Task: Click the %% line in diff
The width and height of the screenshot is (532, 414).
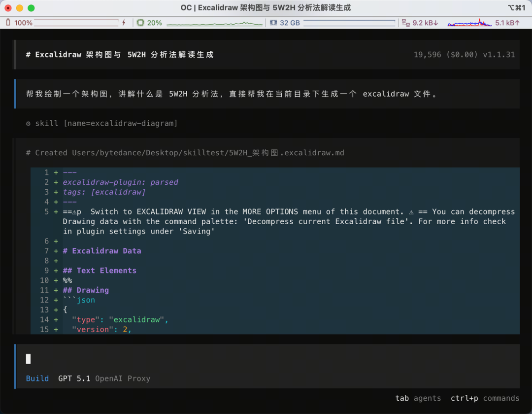Action: click(67, 280)
